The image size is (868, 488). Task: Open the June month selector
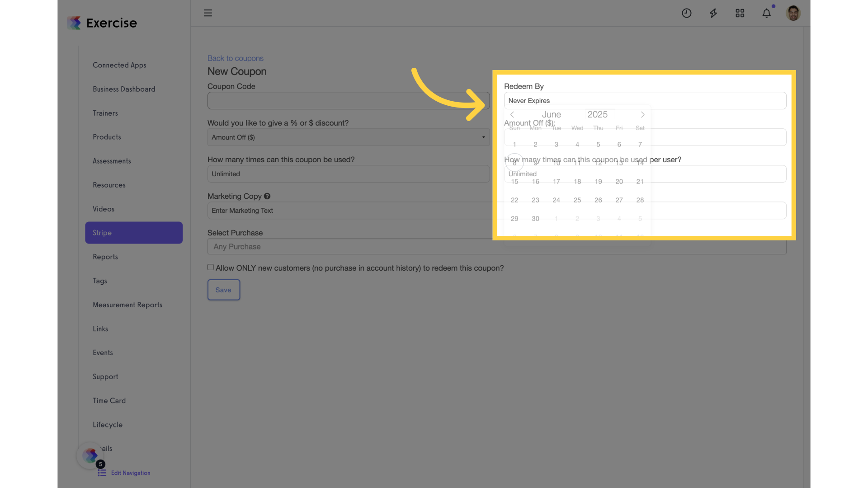point(552,115)
